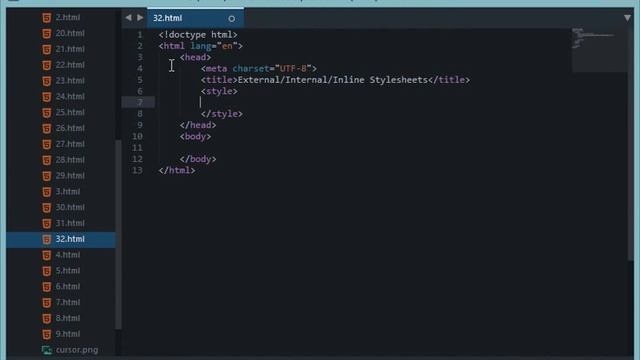Click the HTML5 icon beside 32.html
Viewport: 640px width, 360px height.
click(x=47, y=240)
